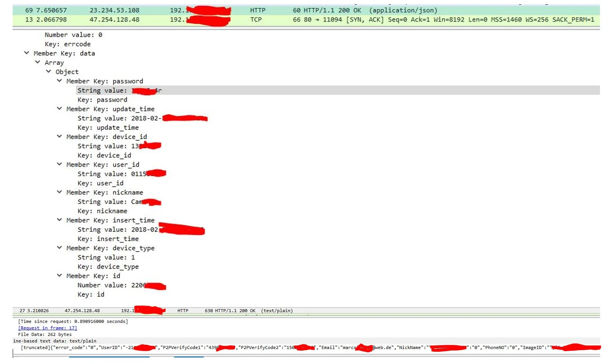Select packet 13 TCP SYN ACK row
This screenshot has height=364, width=613.
coord(306,20)
